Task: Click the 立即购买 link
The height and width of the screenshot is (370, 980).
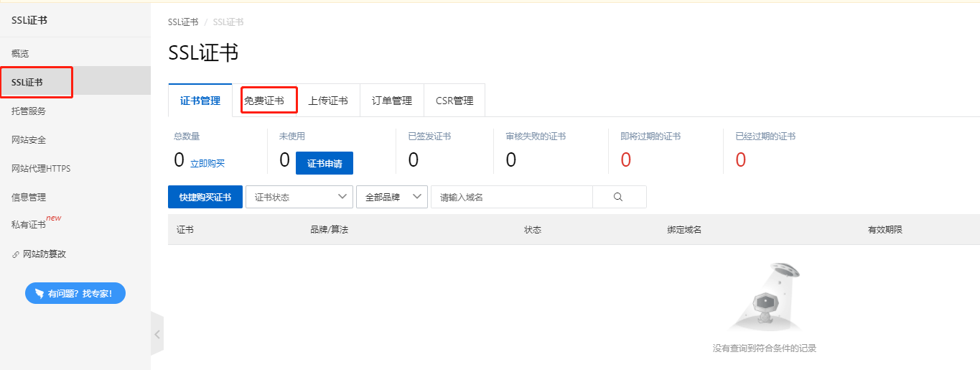Action: (207, 163)
